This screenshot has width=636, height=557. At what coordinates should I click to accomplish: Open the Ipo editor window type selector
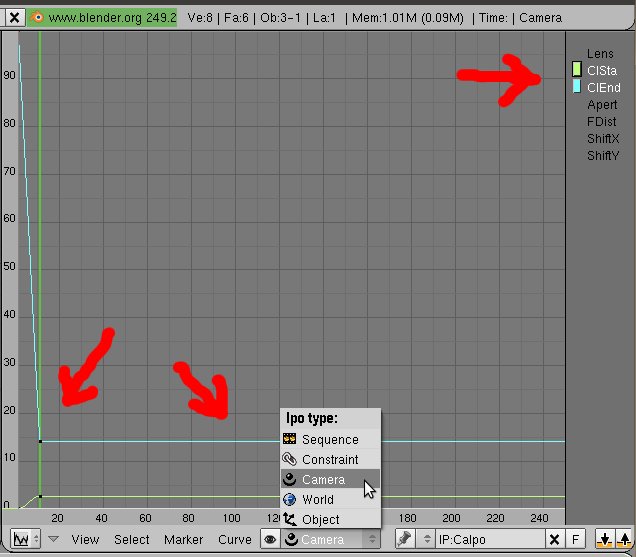[x=25, y=539]
